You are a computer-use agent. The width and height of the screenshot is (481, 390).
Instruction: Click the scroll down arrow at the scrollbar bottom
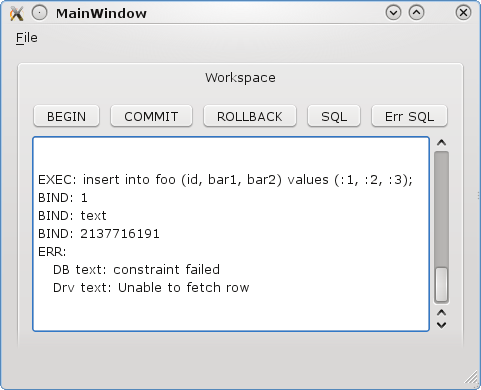click(x=441, y=325)
